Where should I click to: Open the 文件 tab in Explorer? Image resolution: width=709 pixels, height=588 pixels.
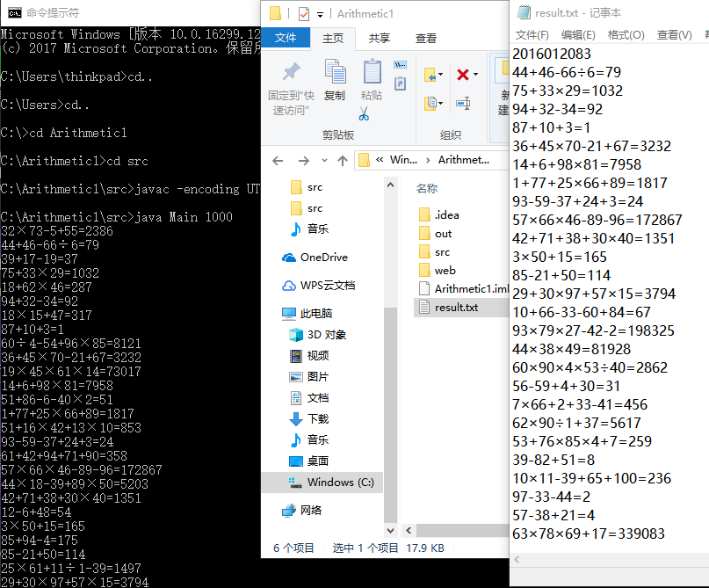[286, 38]
